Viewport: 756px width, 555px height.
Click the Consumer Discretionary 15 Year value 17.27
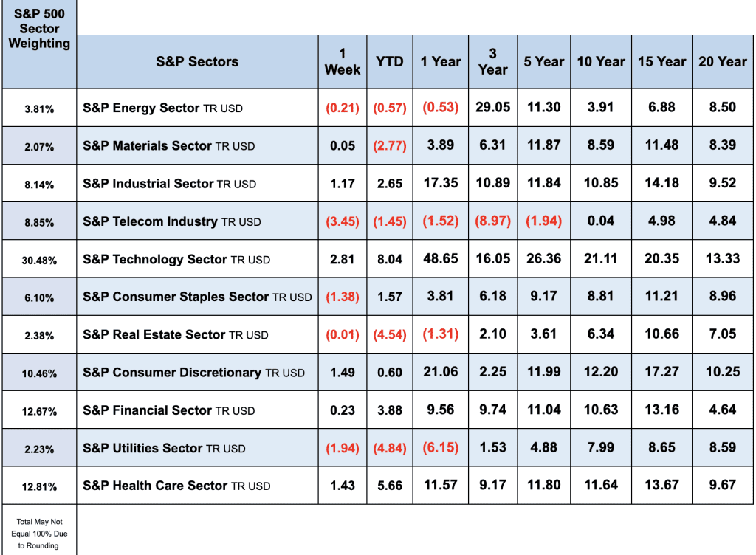[661, 372]
